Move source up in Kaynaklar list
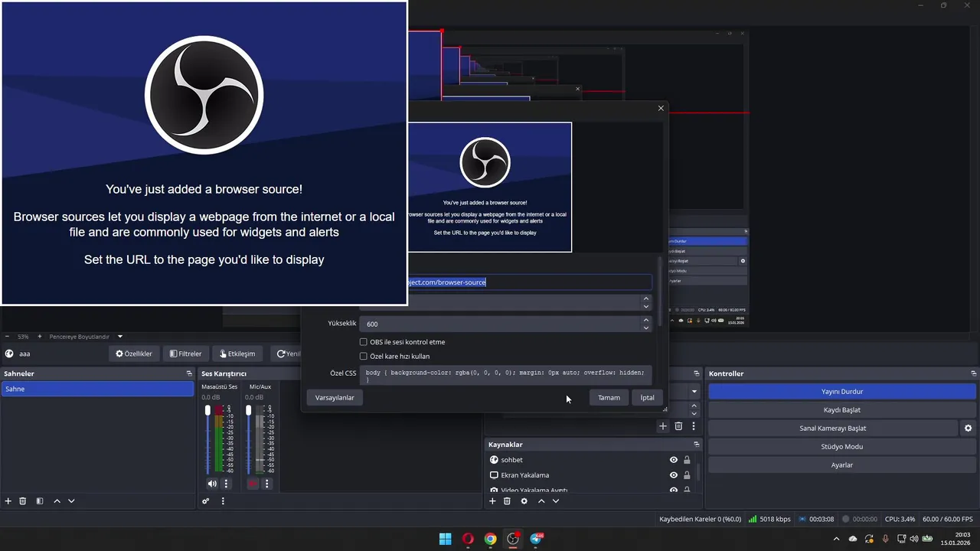 click(541, 501)
